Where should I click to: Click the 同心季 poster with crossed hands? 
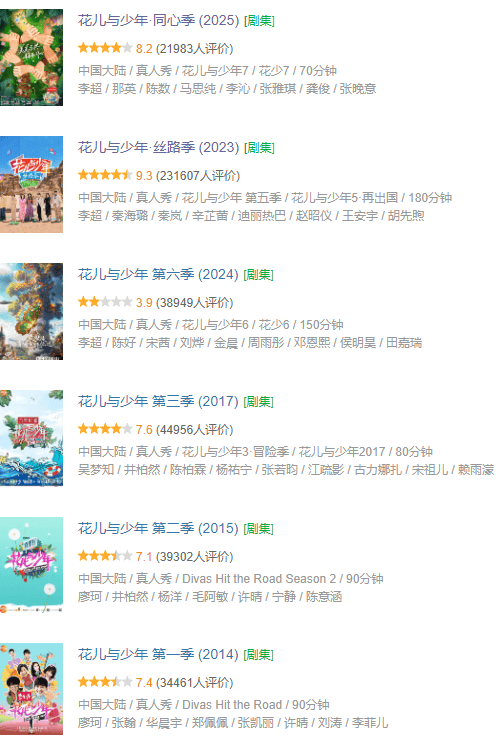tap(31, 57)
